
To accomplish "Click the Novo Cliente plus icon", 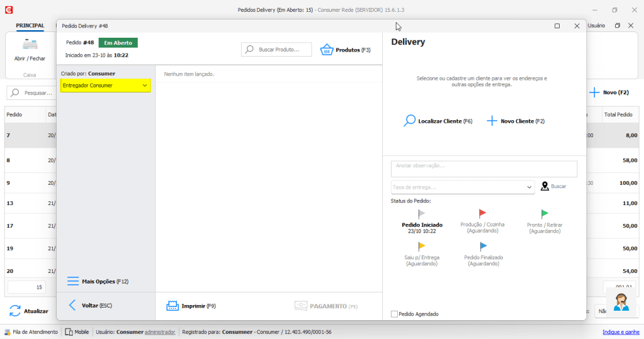I will coord(492,121).
